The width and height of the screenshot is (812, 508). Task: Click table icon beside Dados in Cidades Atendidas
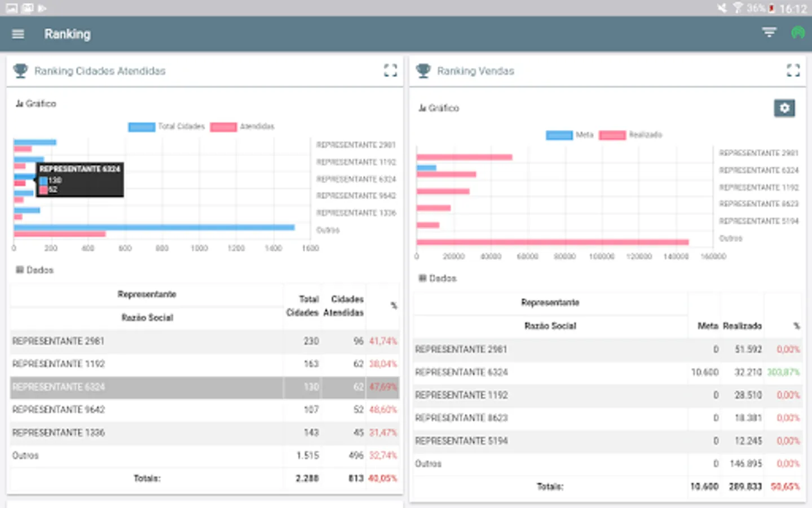click(20, 270)
